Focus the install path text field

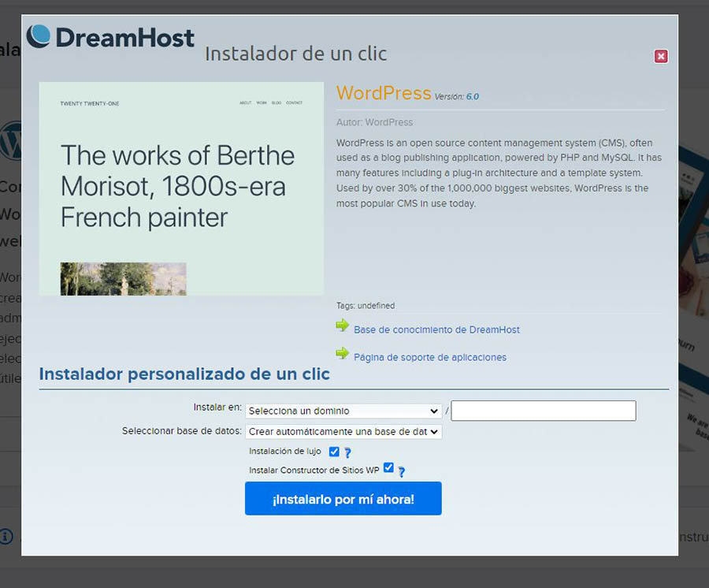(x=543, y=411)
